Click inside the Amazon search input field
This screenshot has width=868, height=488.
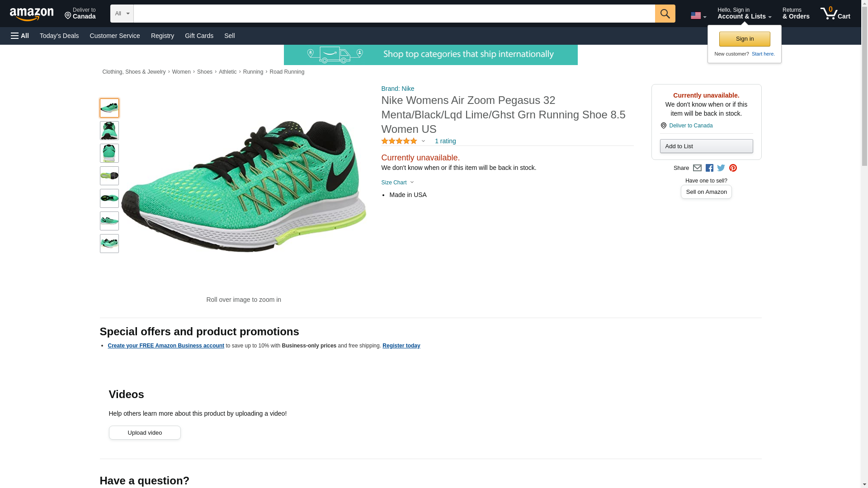click(393, 14)
